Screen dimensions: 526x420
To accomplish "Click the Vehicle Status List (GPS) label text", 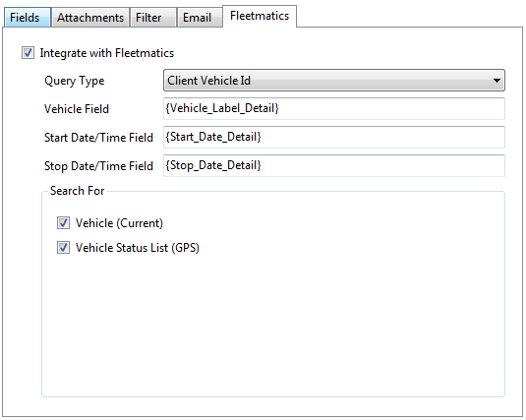I will tap(138, 248).
